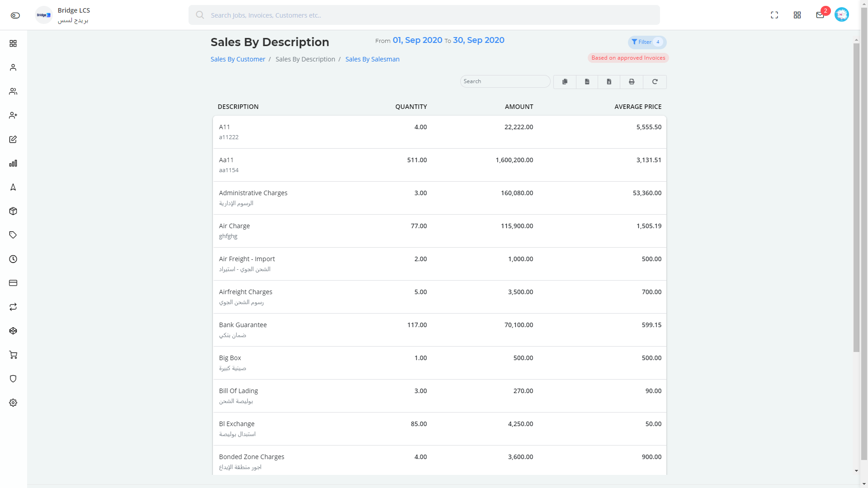Image resolution: width=868 pixels, height=488 pixels.
Task: Toggle the Based on approved Invoices filter
Action: click(x=628, y=57)
